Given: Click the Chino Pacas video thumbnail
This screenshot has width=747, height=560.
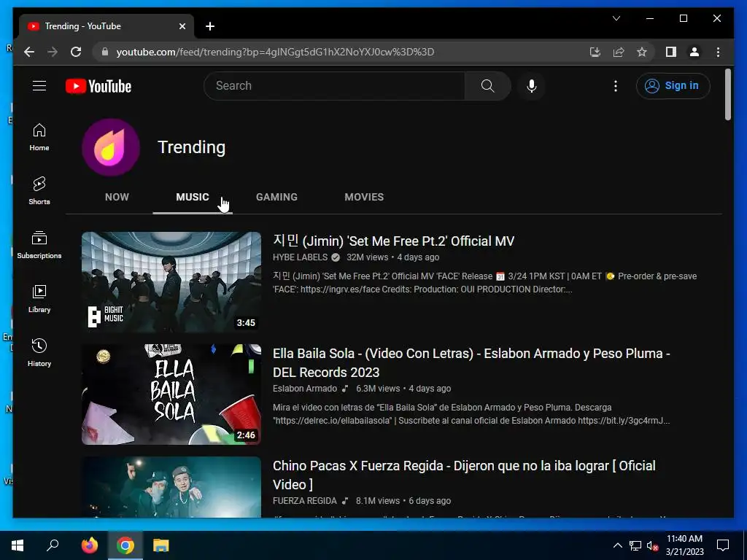Looking at the screenshot, I should (171, 487).
